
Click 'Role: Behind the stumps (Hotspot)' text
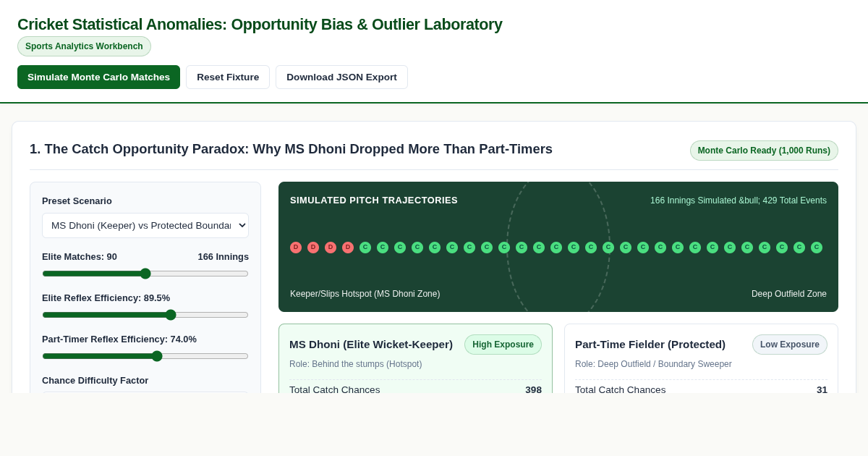tap(355, 364)
